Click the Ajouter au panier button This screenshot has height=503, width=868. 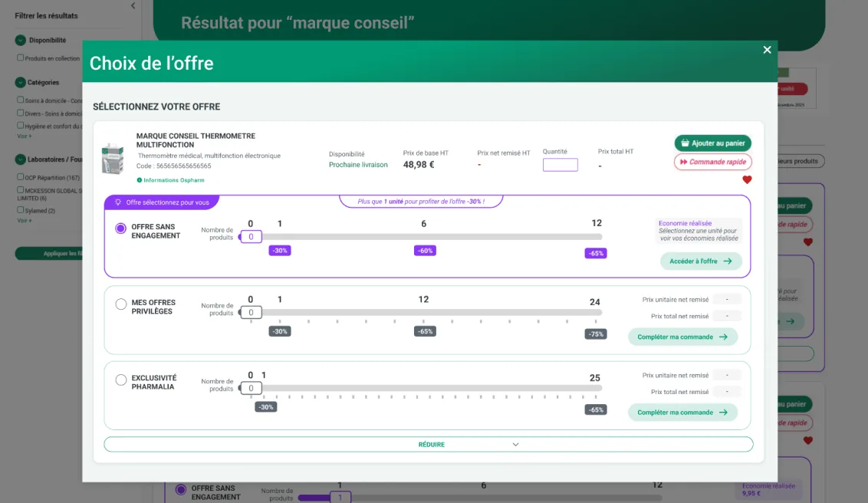coord(712,143)
